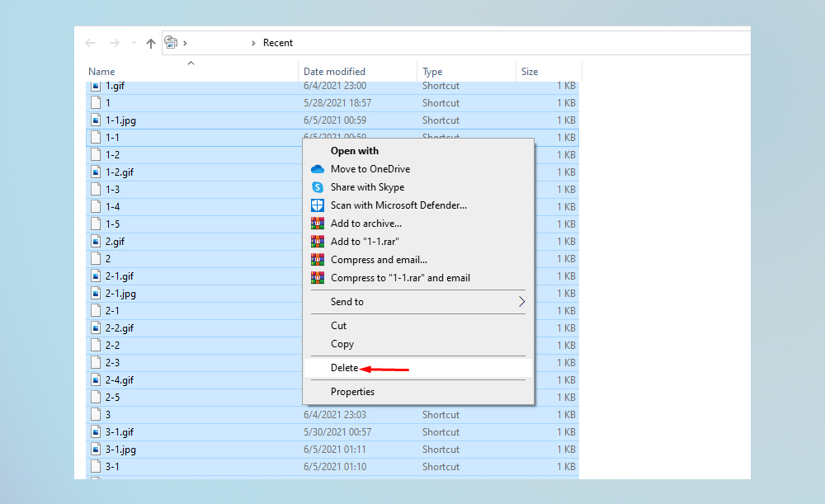Click the OneDrive cloud icon in context menu

[318, 169]
